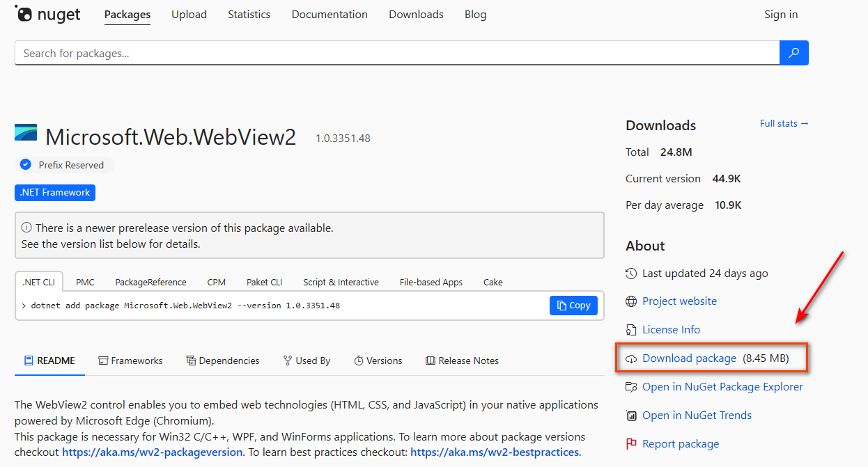Open Documentation from the top navigation
Screen dimensions: 868x467
(330, 15)
